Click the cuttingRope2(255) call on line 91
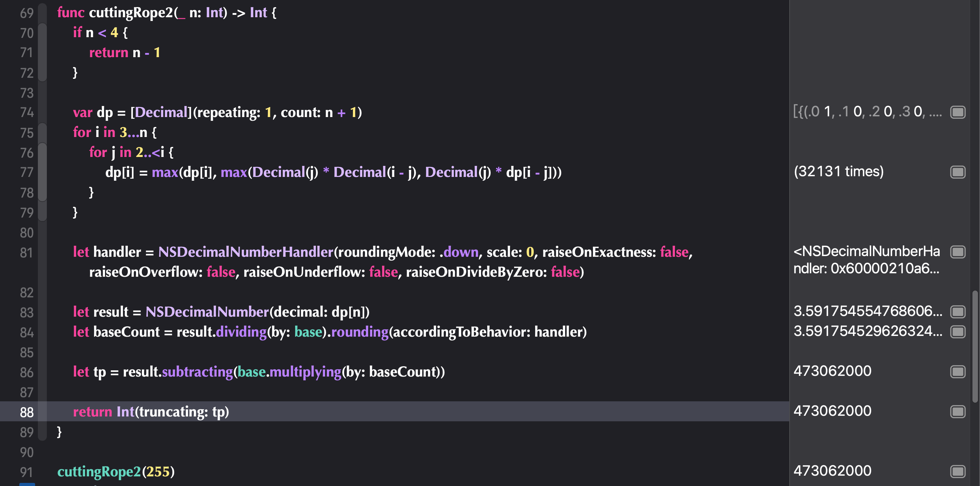Screen dimensions: 980x486 [116, 472]
